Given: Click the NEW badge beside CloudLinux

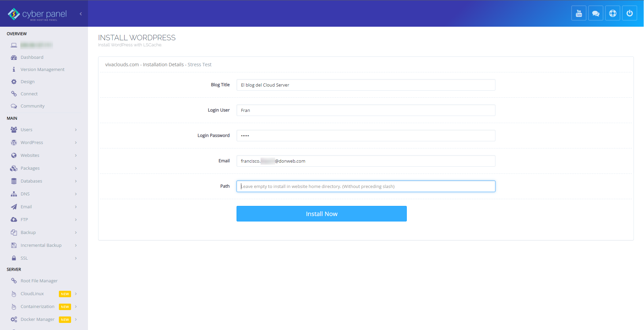Looking at the screenshot, I should [65, 294].
